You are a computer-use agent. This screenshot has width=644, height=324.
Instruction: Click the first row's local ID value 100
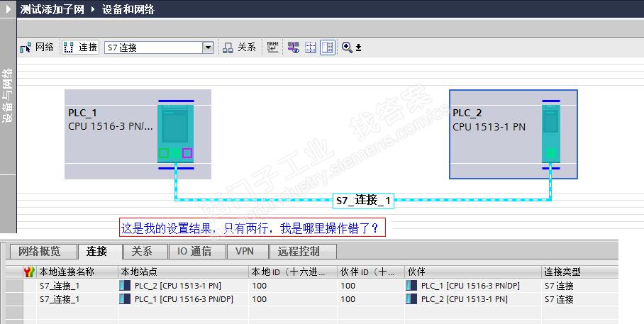point(259,286)
